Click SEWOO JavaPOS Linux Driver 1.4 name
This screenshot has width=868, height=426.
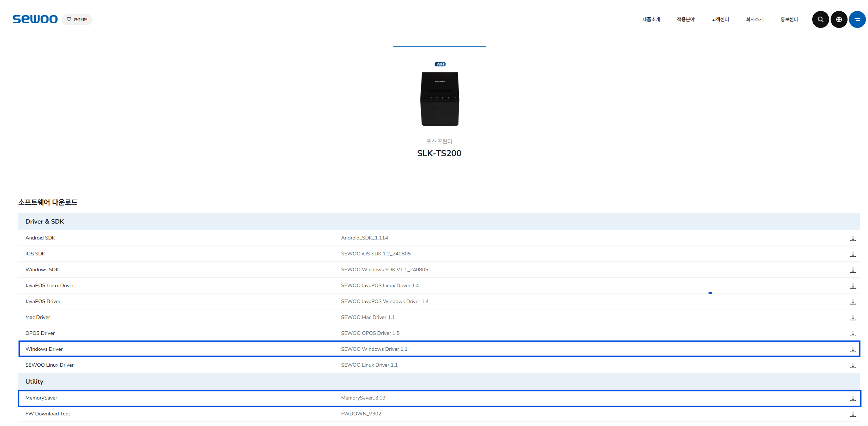(380, 285)
